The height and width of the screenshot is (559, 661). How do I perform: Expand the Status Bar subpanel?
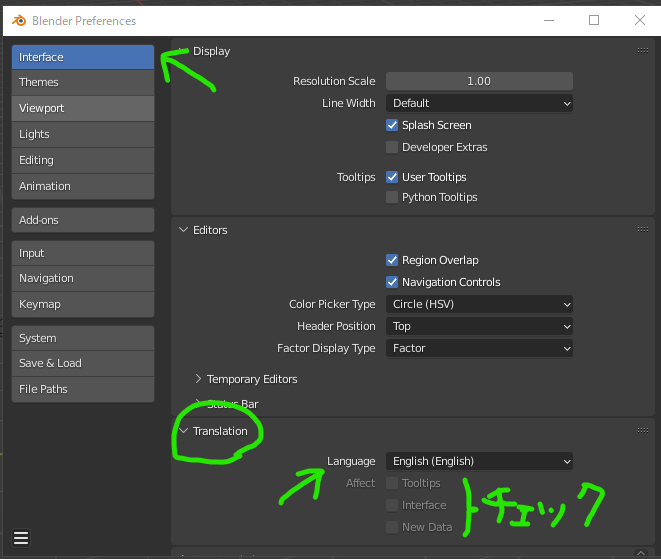click(198, 403)
